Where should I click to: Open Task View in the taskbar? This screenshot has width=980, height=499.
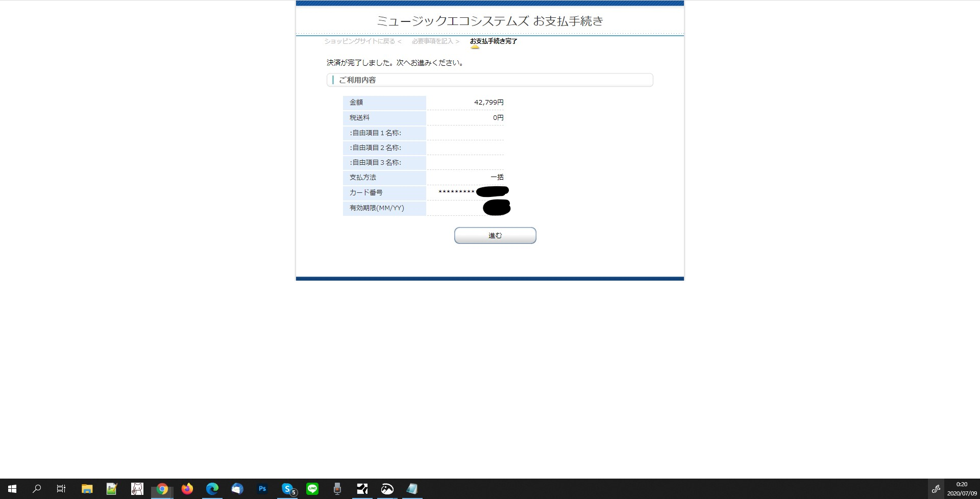[x=61, y=489]
